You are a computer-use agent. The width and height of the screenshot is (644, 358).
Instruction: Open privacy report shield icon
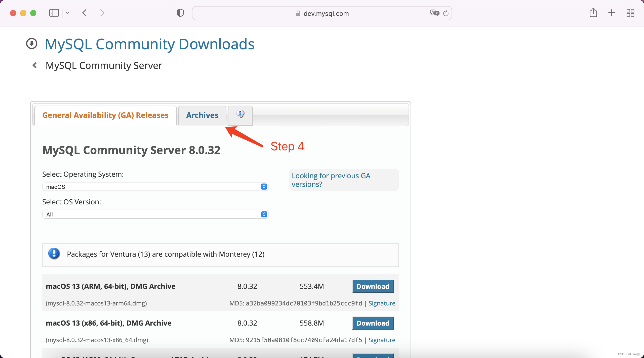pyautogui.click(x=180, y=13)
